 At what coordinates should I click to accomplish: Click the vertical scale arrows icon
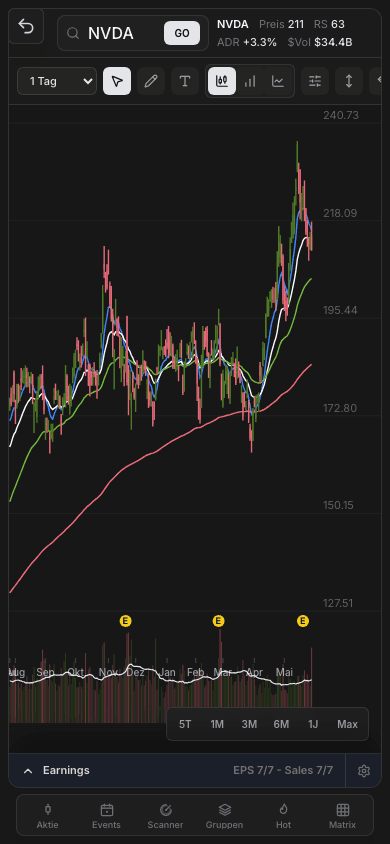(x=349, y=81)
